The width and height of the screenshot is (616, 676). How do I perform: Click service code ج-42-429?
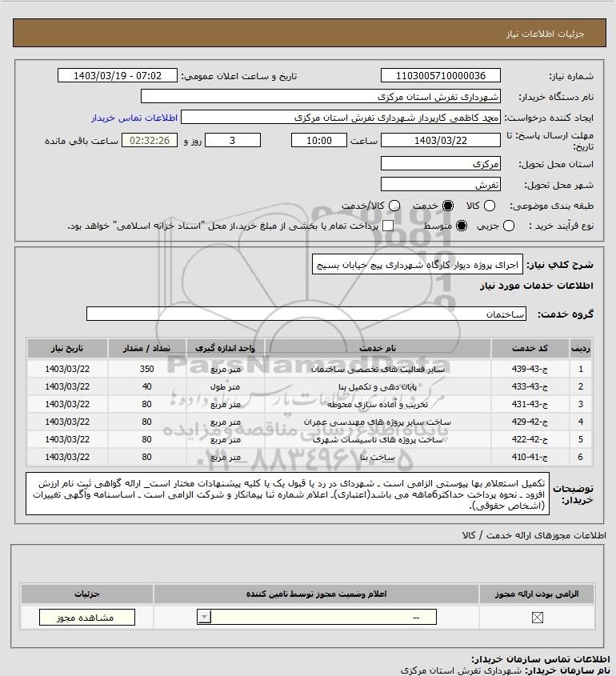tap(530, 422)
